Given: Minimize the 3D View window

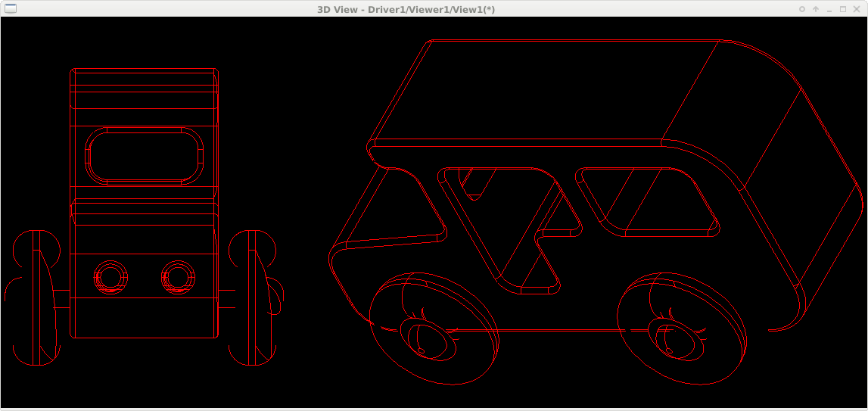Looking at the screenshot, I should [x=829, y=9].
